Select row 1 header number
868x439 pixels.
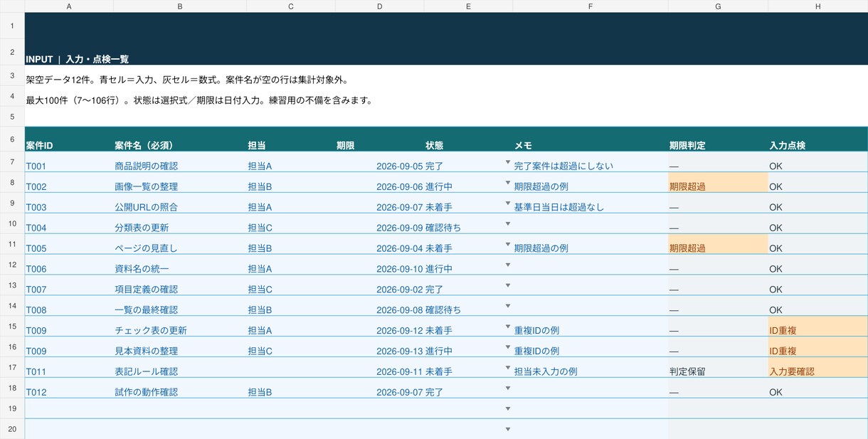[x=12, y=26]
